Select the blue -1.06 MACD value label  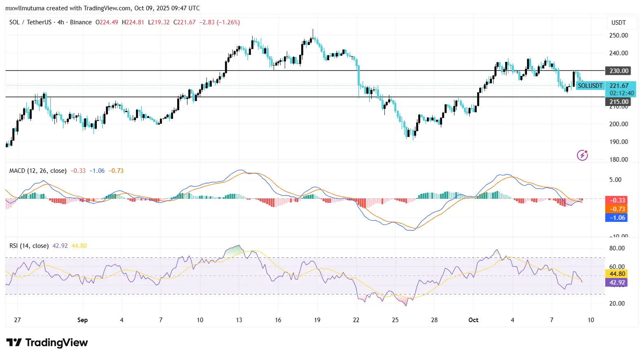point(616,218)
